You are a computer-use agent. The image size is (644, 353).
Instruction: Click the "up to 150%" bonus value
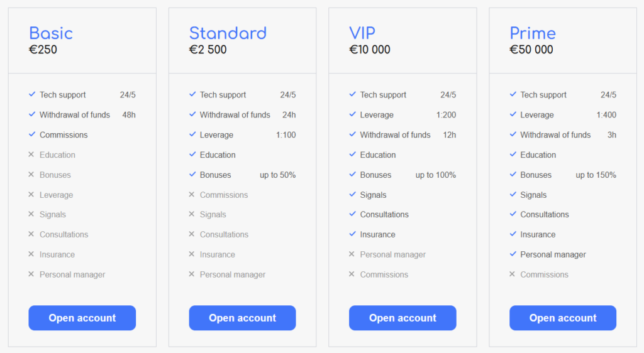coord(596,175)
